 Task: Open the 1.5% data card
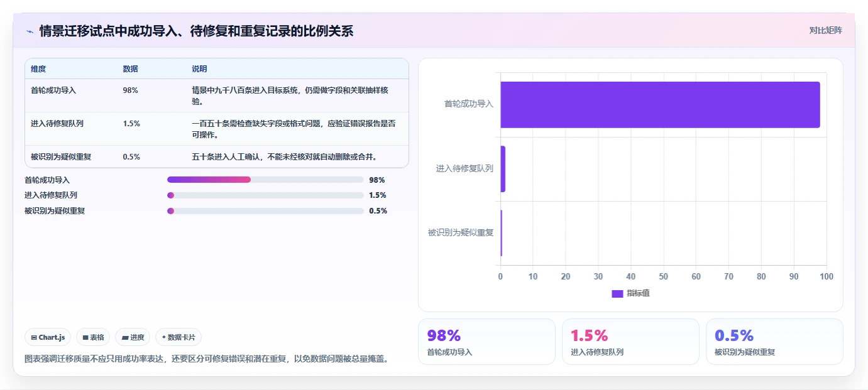(x=630, y=342)
